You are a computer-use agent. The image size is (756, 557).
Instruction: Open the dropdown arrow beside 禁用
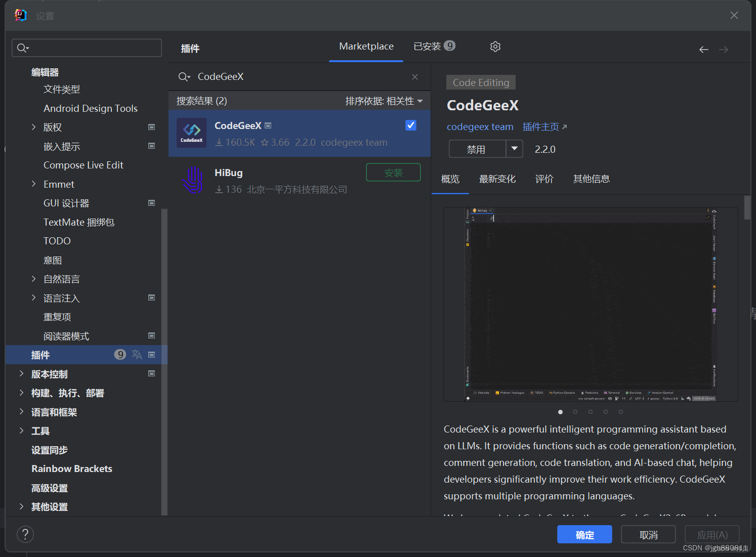[515, 149]
